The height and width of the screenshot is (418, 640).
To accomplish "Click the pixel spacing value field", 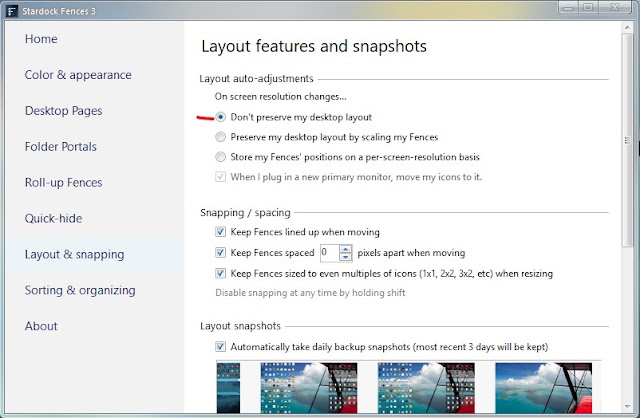I will coord(330,253).
